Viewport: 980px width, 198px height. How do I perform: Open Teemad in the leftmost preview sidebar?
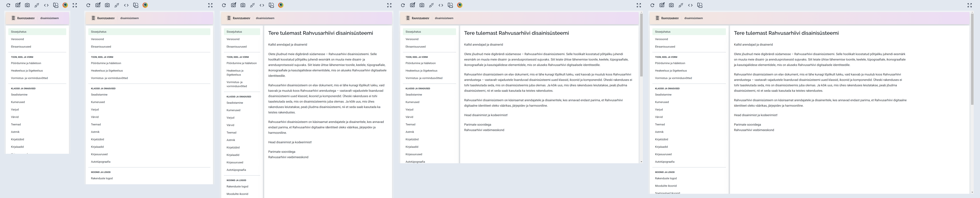coord(16,124)
